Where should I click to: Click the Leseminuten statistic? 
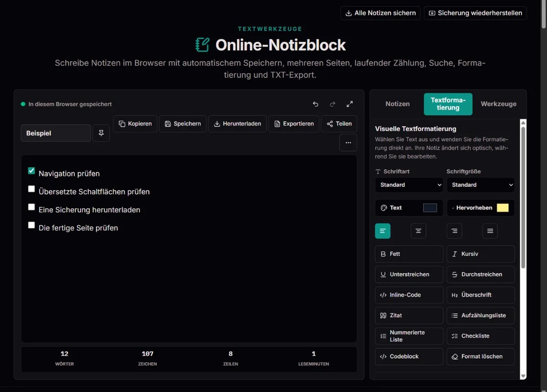(x=314, y=359)
